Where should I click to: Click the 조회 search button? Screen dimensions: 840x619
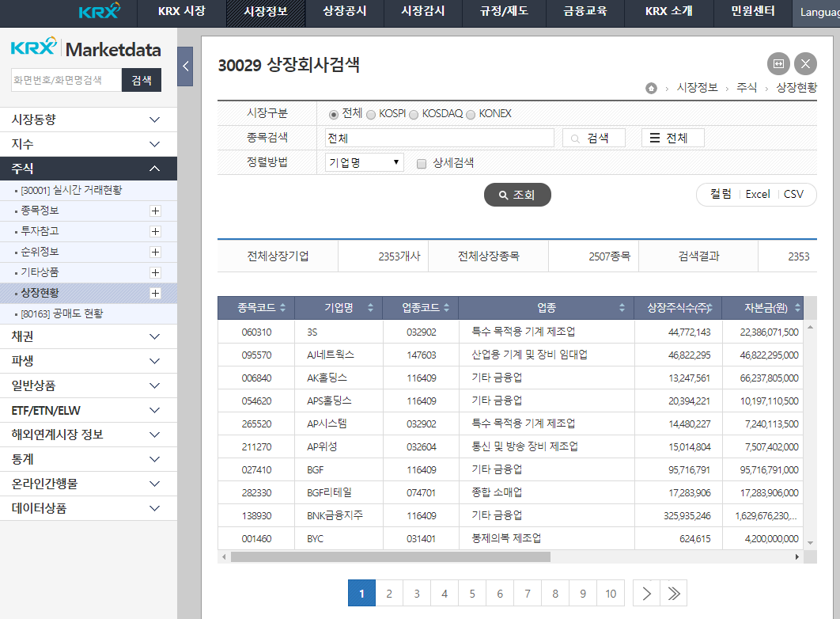click(517, 195)
